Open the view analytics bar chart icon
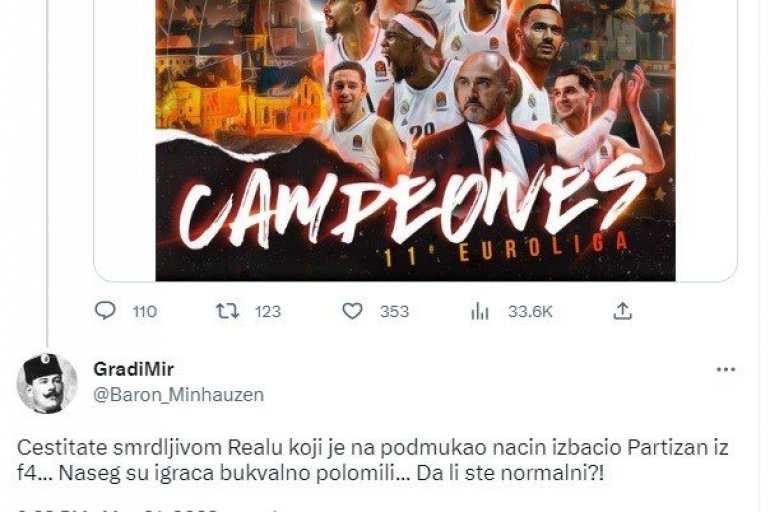The image size is (770, 512). point(480,311)
